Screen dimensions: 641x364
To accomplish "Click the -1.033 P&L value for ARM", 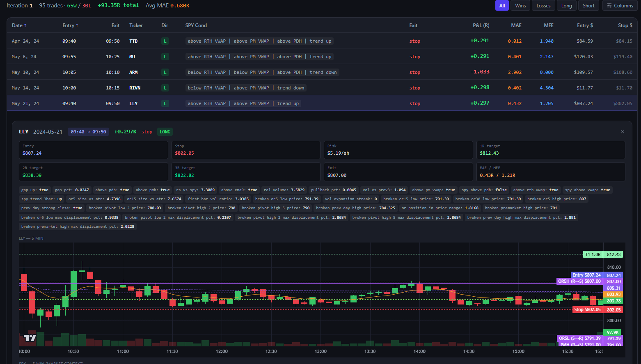I will pos(480,72).
